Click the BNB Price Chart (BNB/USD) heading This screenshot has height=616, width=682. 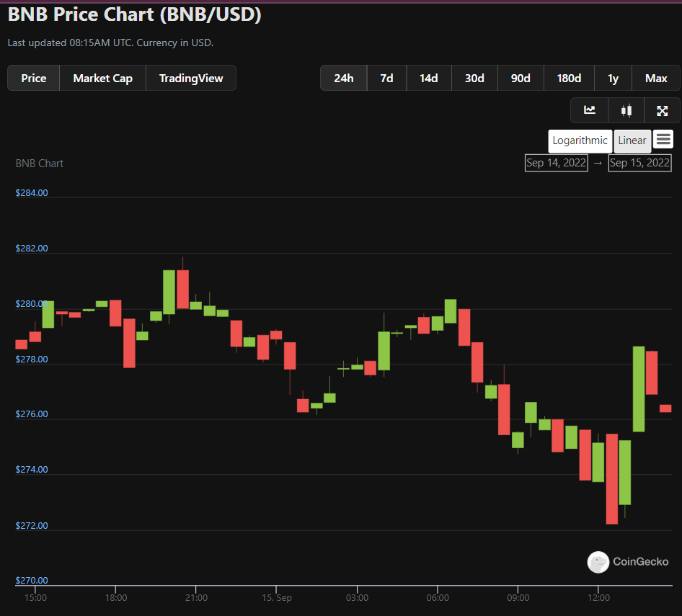click(x=134, y=14)
